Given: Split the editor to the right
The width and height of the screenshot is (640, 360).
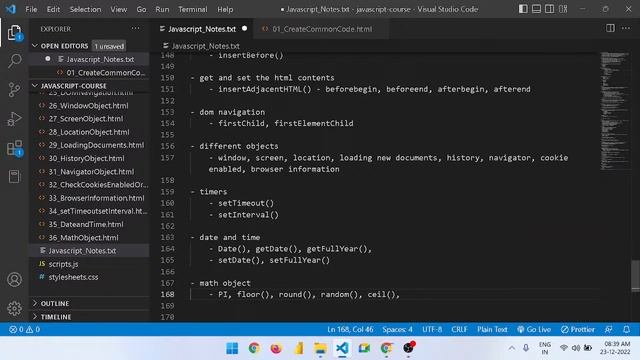Looking at the screenshot, I should pos(610,28).
